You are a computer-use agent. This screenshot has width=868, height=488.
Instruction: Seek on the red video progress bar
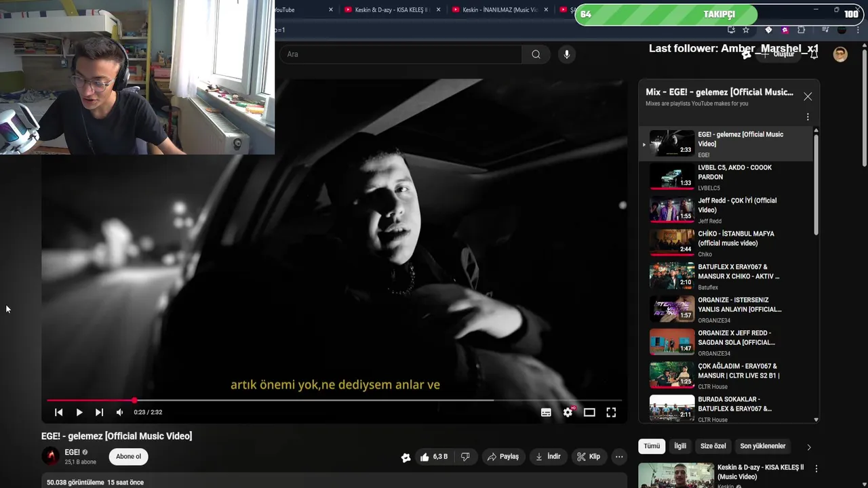[334, 401]
